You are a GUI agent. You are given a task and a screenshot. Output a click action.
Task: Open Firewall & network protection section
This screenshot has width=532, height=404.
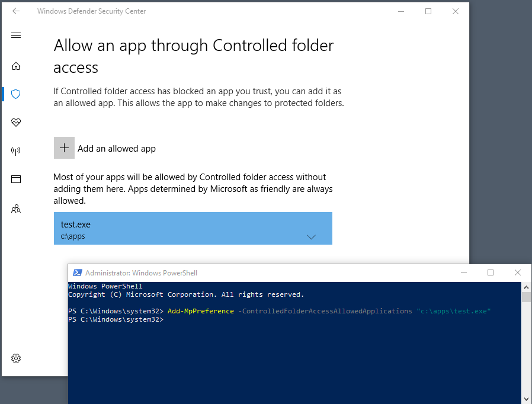[16, 150]
